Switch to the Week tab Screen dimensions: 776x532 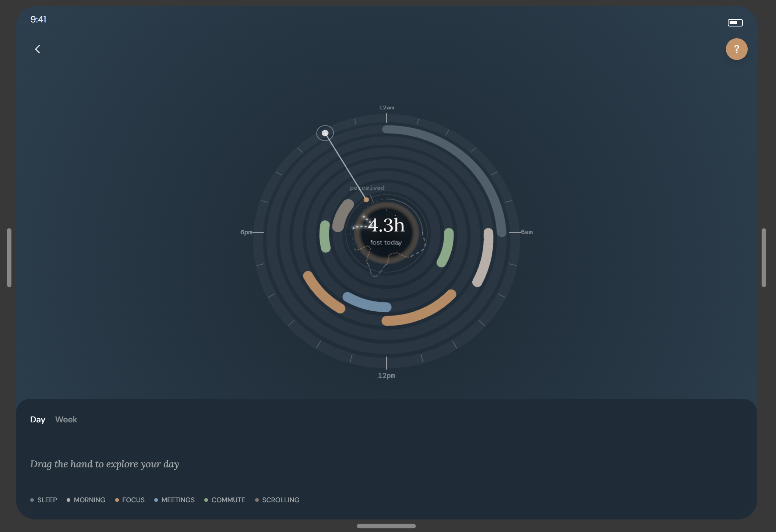click(x=66, y=419)
